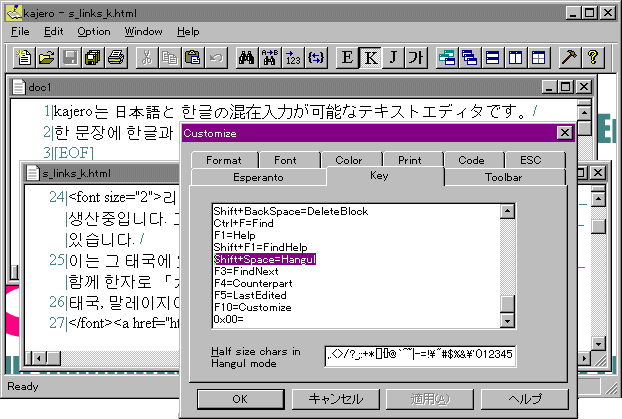This screenshot has height=419, width=622.
Task: Select Ctrl+F=Find entry
Action: point(244,223)
